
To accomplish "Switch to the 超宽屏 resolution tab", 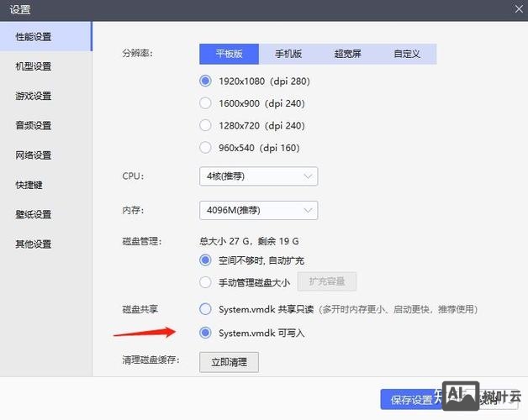I will 347,54.
